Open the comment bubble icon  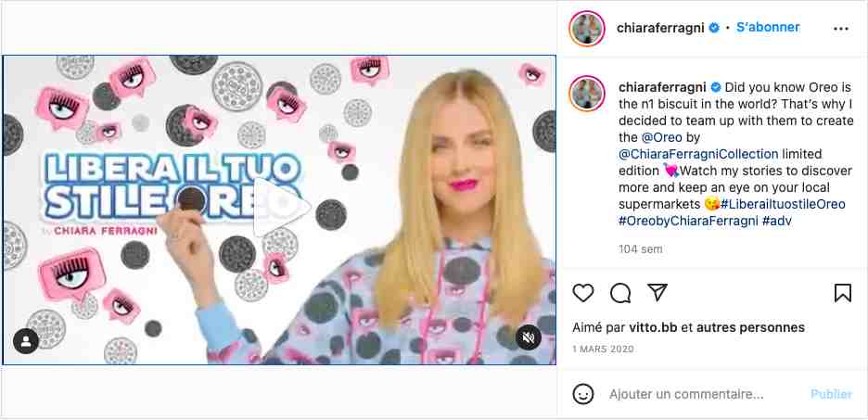coord(620,293)
